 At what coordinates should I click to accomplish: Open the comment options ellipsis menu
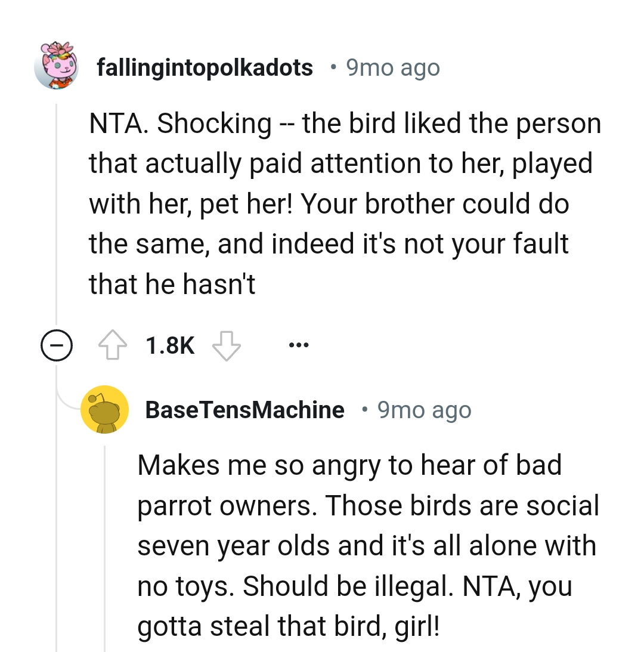[298, 344]
